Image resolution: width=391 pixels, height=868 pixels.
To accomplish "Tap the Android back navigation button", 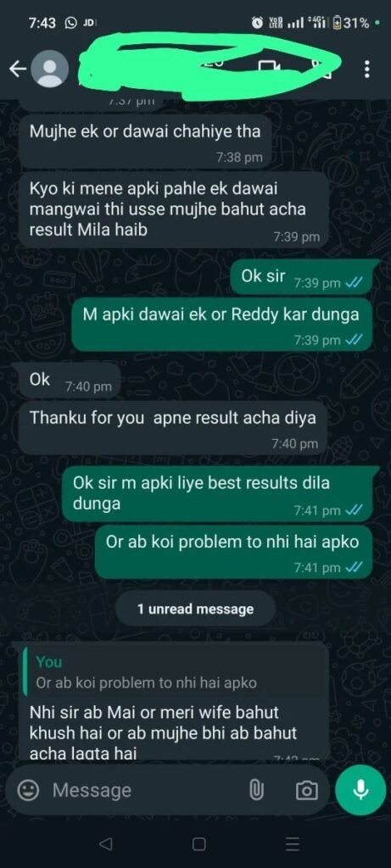I will click(x=105, y=843).
